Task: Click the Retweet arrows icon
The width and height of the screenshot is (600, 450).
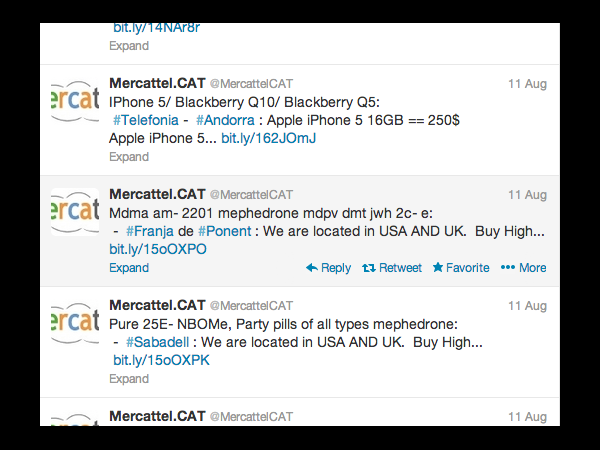Action: (x=369, y=268)
